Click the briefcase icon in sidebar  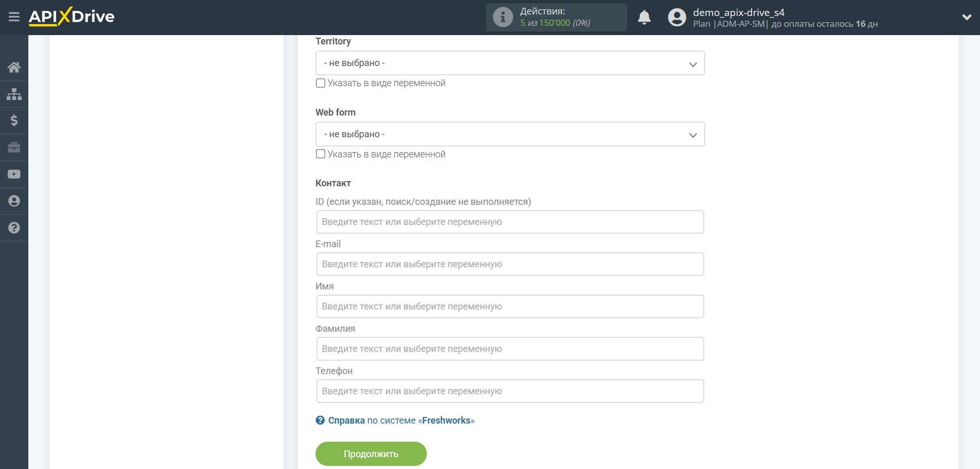[x=14, y=148]
